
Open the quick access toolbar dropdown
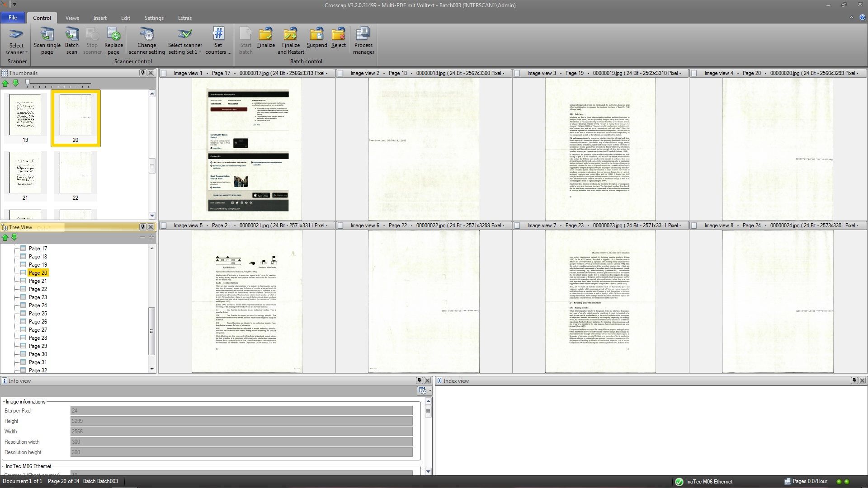14,4
